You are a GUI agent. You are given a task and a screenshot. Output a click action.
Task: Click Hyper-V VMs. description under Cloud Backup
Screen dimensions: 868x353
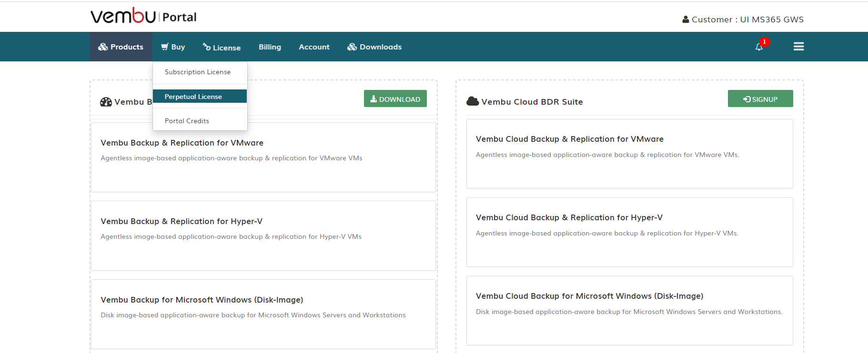tap(607, 233)
